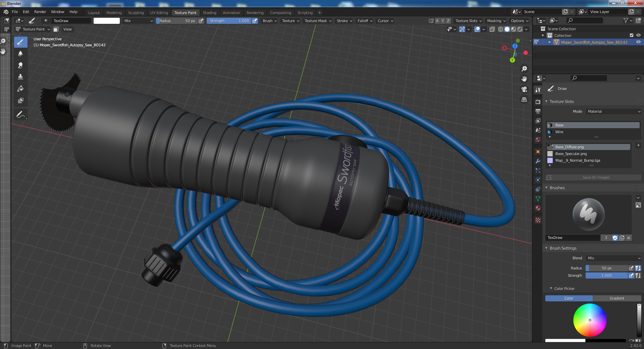Open the Object Constraints properties tab
This screenshot has height=349, width=644.
538,189
